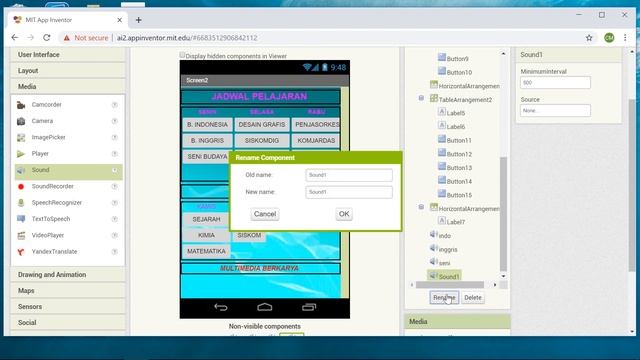The height and width of the screenshot is (360, 640).
Task: Click the Delete component button
Action: (473, 298)
